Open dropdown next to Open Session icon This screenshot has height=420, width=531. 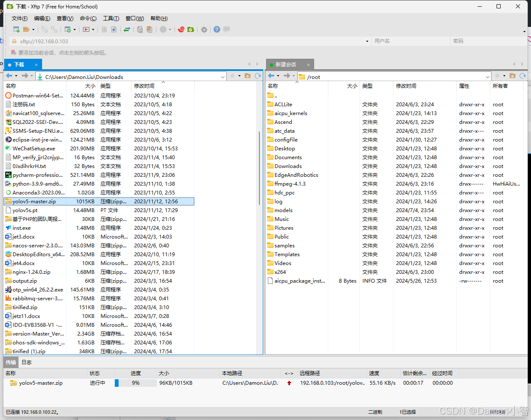point(33,29)
